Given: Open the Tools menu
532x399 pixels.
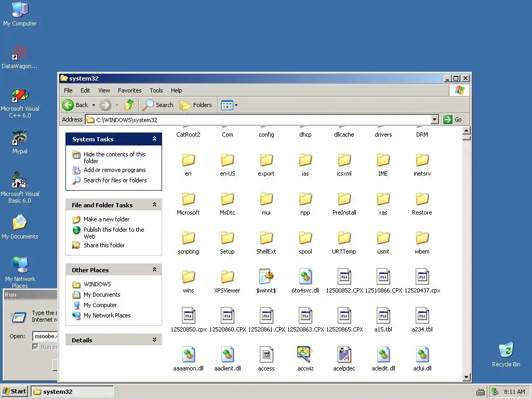Looking at the screenshot, I should (x=156, y=90).
